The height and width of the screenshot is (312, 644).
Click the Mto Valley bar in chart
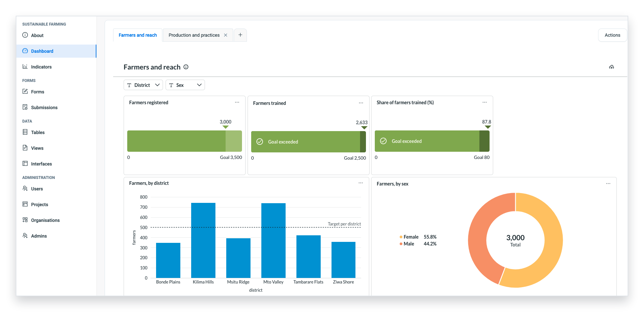[273, 241]
